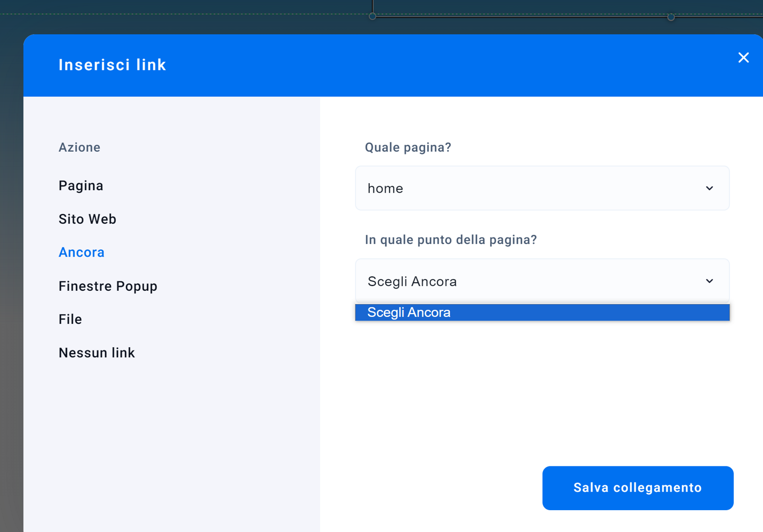Viewport: 763px width, 532px height.
Task: Select the Ancora action
Action: pyautogui.click(x=82, y=252)
